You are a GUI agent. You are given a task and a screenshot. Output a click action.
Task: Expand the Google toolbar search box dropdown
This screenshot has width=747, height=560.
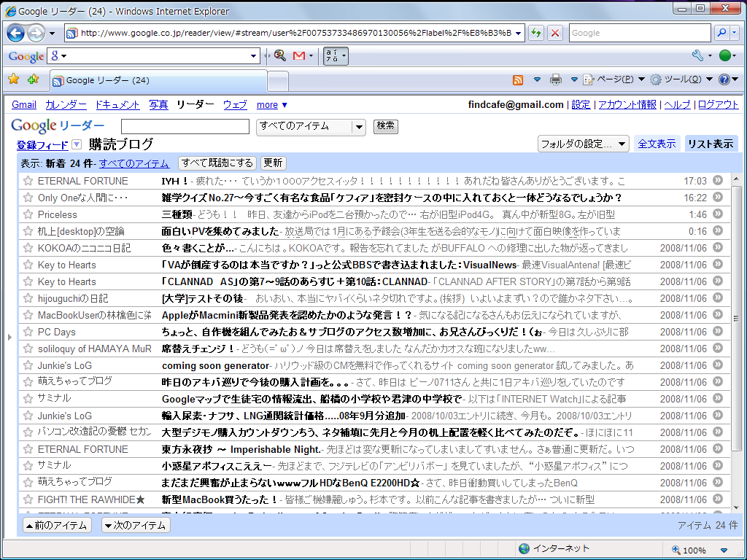click(253, 56)
